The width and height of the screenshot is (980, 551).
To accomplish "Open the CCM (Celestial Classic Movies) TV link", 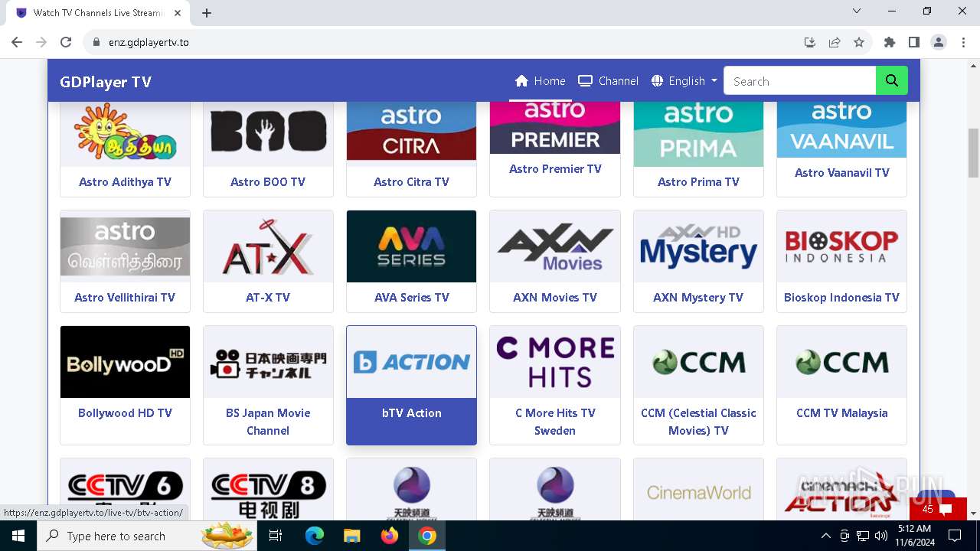I will pos(698,422).
